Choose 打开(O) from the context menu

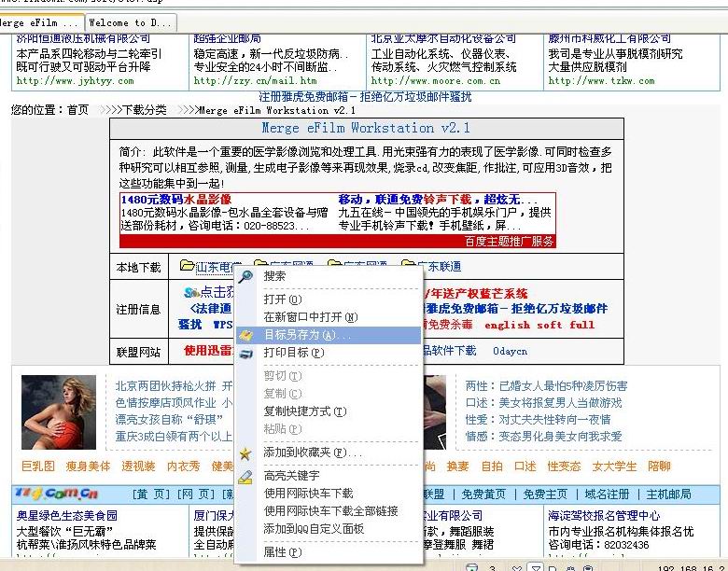click(x=329, y=299)
